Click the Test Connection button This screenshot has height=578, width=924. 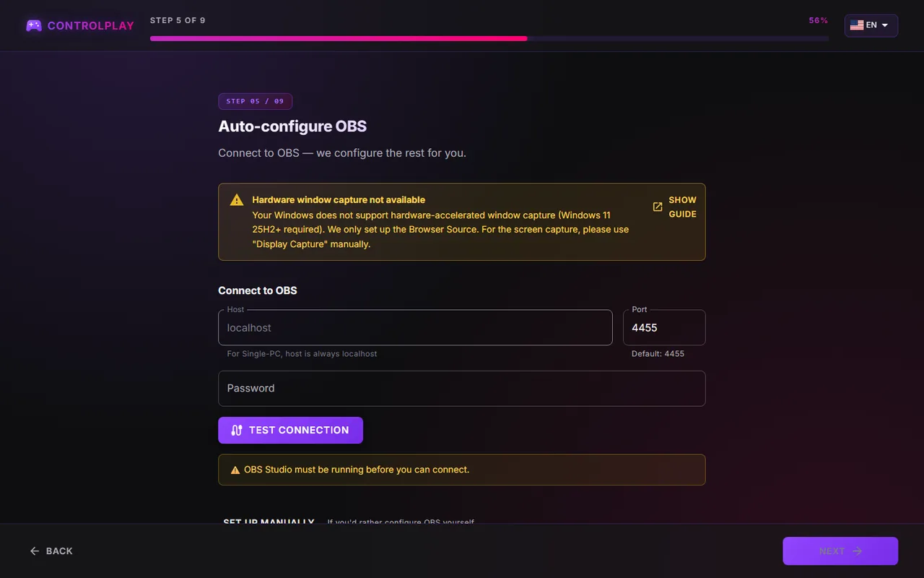click(x=290, y=431)
